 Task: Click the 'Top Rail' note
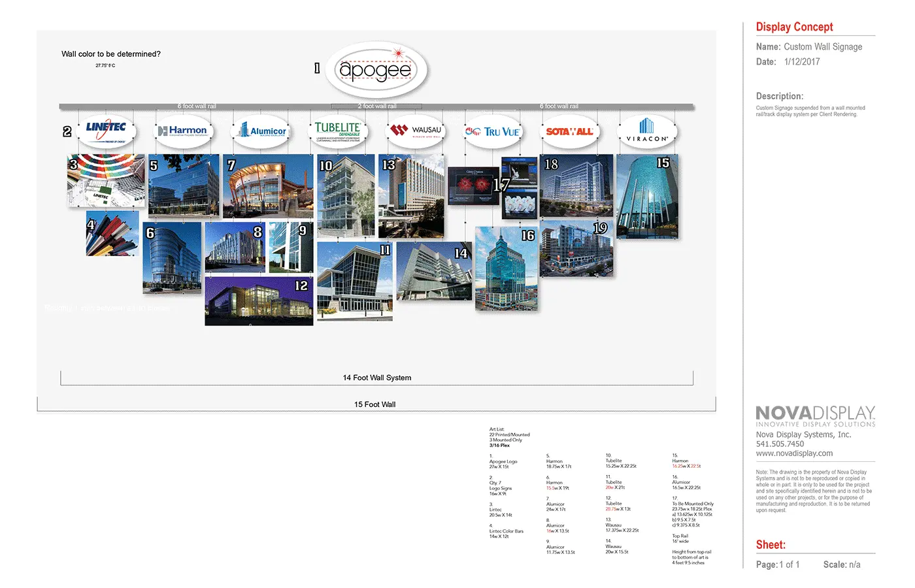680,536
